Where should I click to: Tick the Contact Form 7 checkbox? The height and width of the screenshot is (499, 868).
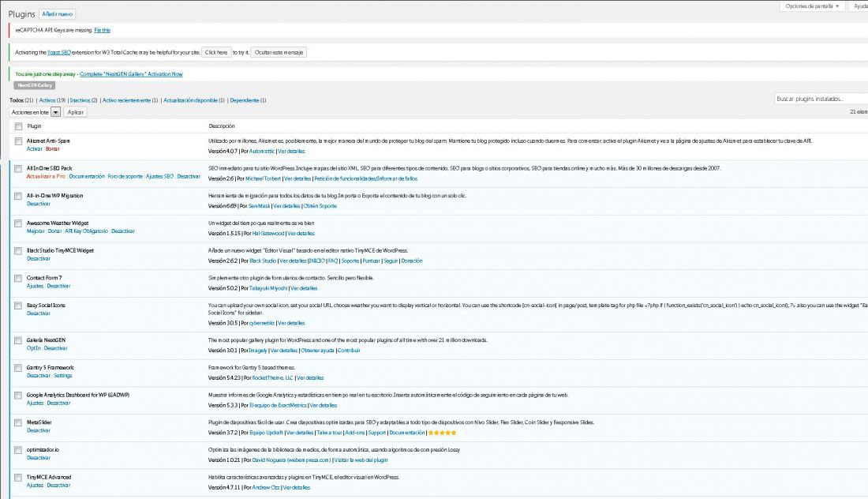click(x=18, y=278)
